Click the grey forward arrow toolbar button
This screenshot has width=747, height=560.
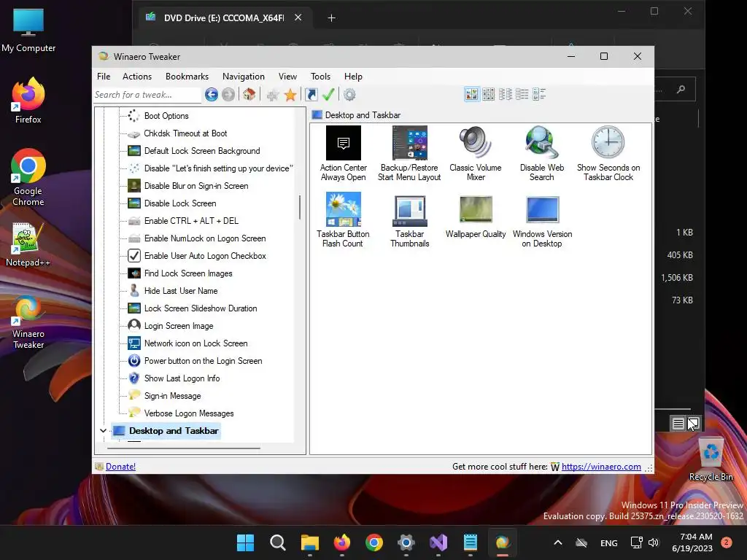[228, 95]
